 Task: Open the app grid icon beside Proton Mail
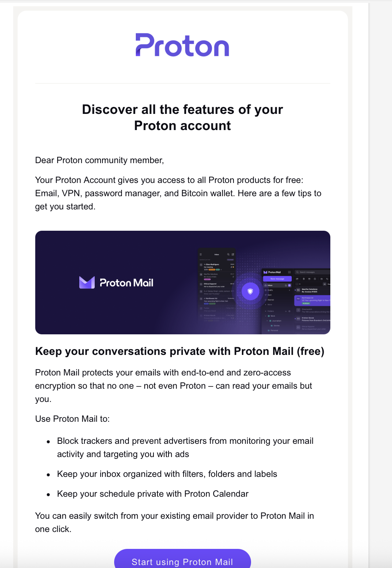(289, 272)
